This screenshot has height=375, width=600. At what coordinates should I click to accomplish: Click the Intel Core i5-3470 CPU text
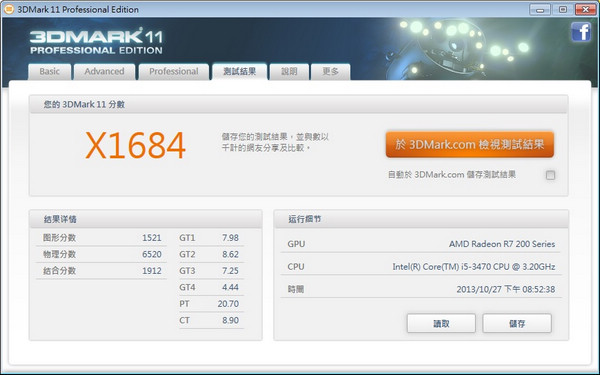coord(474,267)
